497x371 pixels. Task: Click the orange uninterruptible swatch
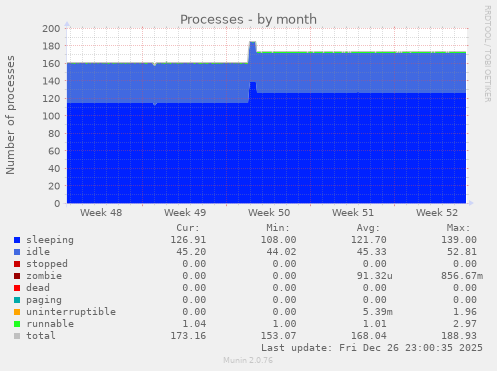pyautogui.click(x=17, y=312)
